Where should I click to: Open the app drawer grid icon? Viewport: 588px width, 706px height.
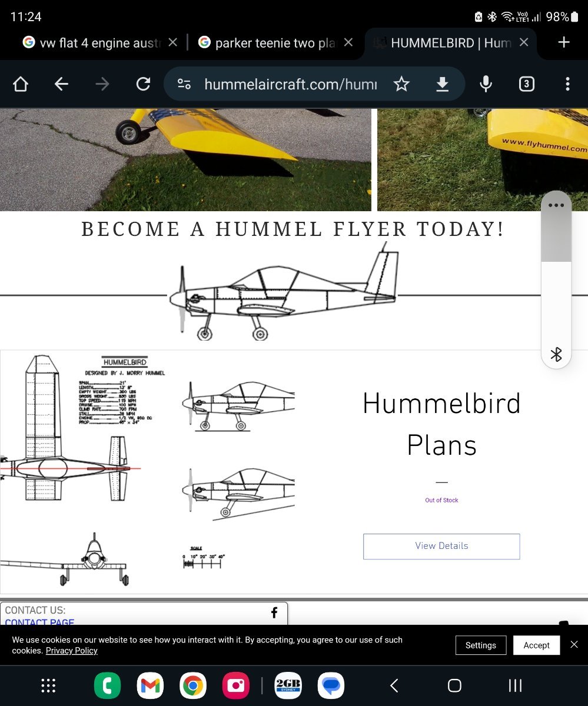[x=48, y=685]
